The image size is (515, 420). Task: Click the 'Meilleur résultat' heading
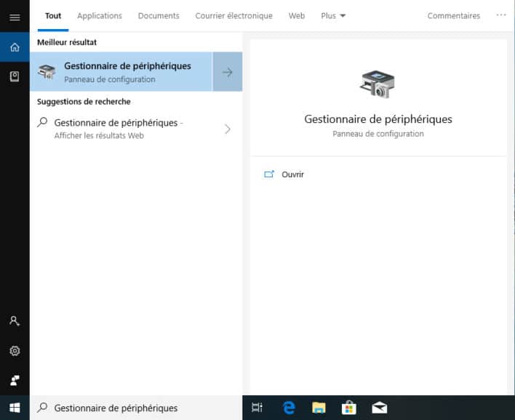coord(67,42)
